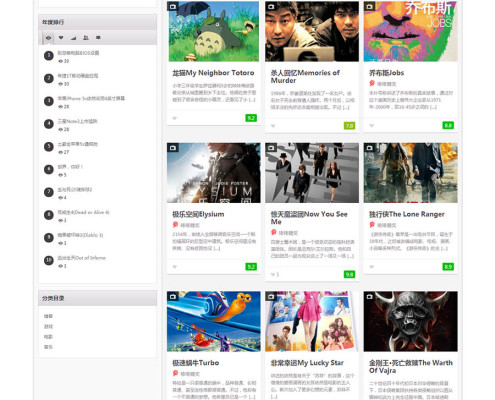Click camera icon on The Lone Ranger thumbnail

(369, 148)
